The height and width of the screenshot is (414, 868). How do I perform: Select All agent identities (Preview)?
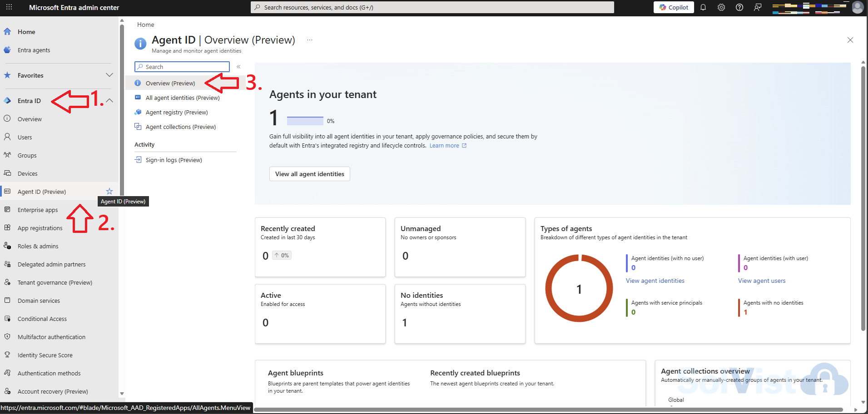182,98
